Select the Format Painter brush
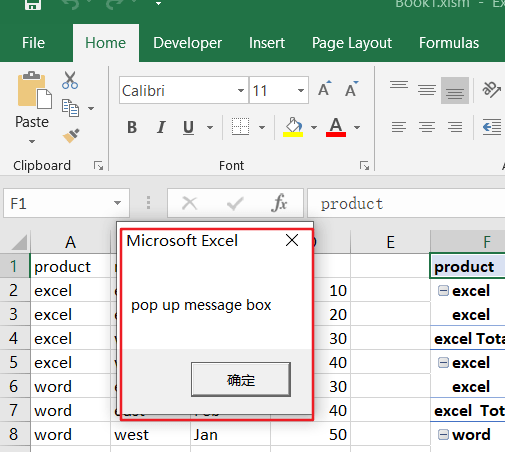Image resolution: width=505 pixels, height=452 pixels. click(x=71, y=135)
